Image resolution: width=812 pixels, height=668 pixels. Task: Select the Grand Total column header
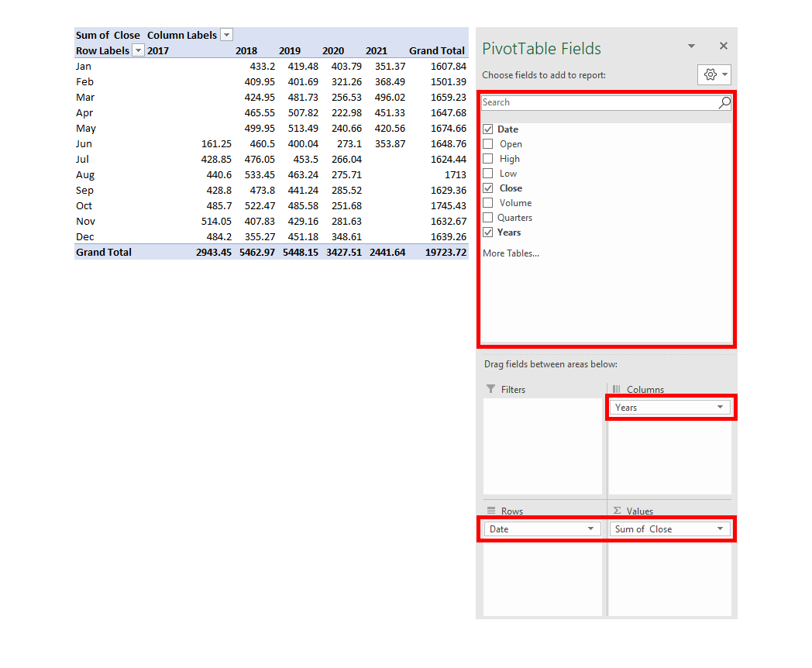coord(438,50)
